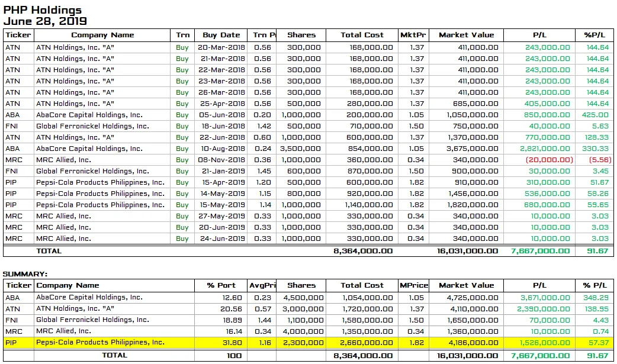This screenshot has width=617, height=364.
Task: Click highlighted ticker 'PIP' in summary
Action: (11, 343)
